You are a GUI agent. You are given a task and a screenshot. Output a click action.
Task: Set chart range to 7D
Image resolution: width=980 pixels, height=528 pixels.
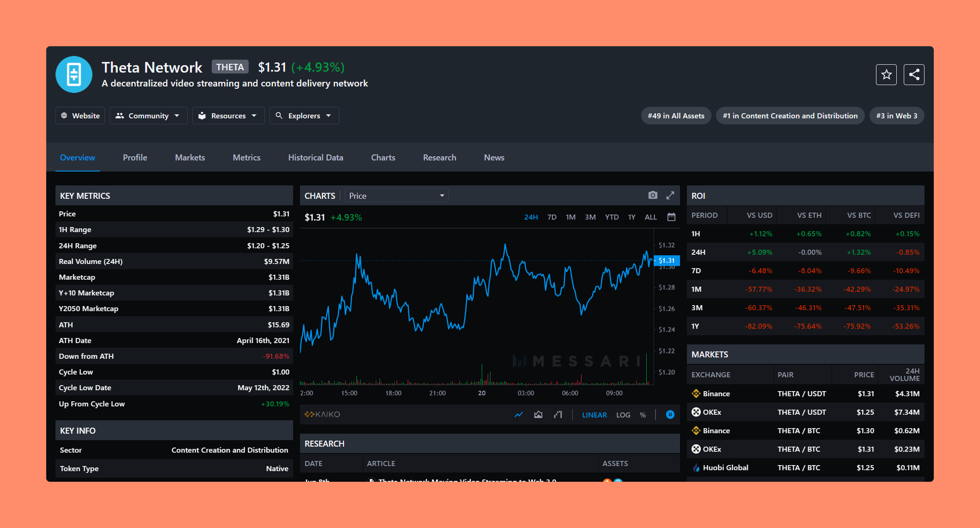[x=552, y=217]
